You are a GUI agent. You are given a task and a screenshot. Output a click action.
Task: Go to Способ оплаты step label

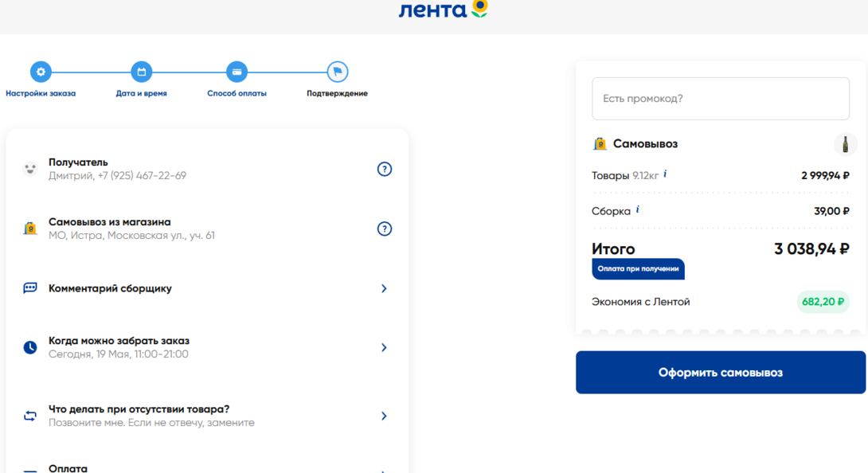(237, 93)
